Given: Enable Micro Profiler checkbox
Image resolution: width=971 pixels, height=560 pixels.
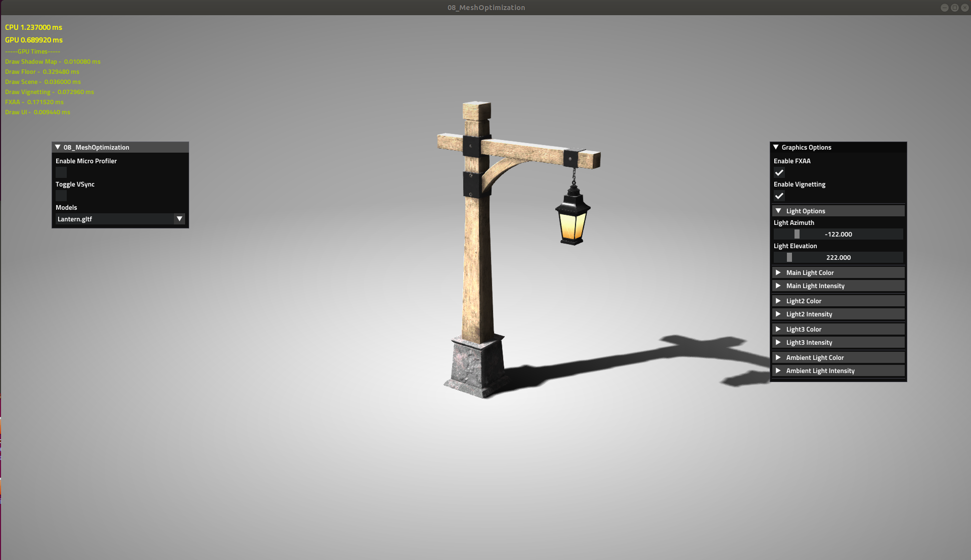Looking at the screenshot, I should pyautogui.click(x=61, y=172).
